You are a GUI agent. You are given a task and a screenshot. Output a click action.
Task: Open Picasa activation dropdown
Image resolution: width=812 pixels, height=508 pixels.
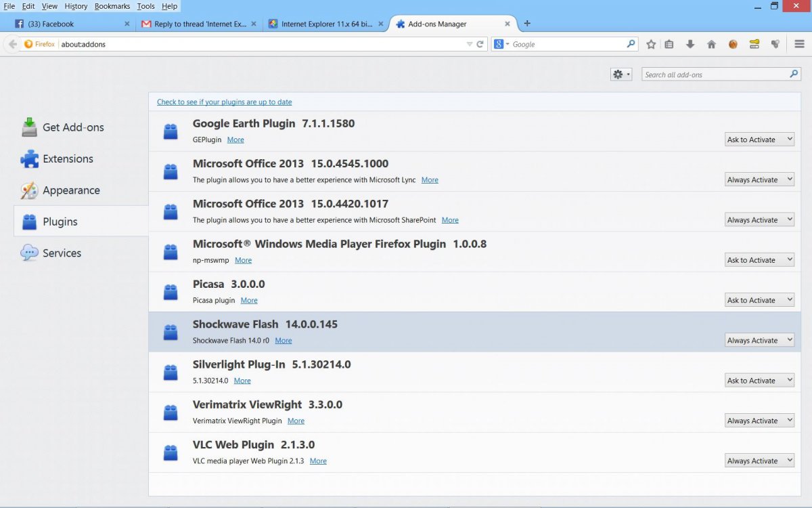tap(759, 300)
